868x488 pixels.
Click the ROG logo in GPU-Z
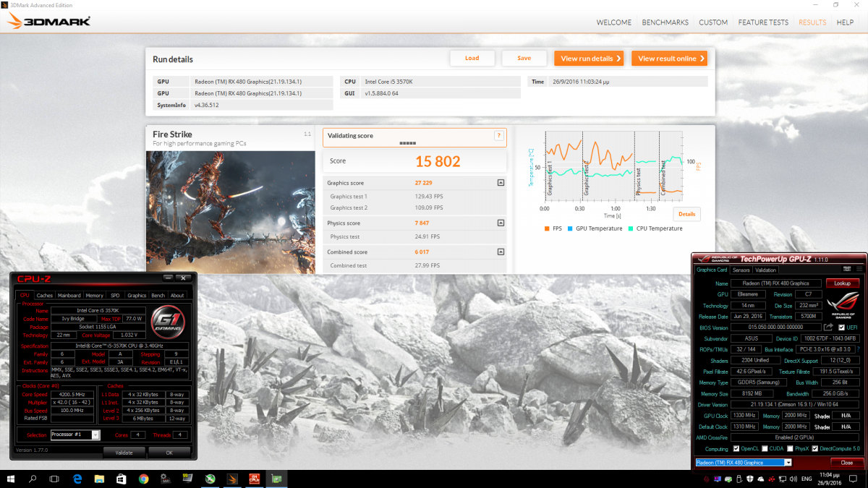click(x=844, y=304)
